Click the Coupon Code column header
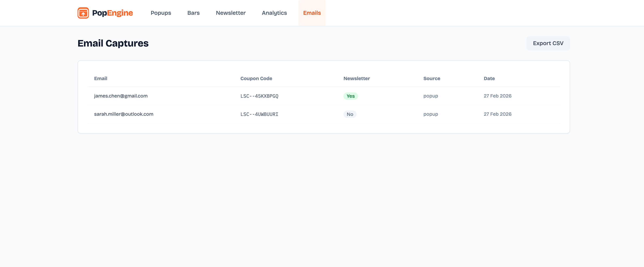The image size is (644, 267). (x=256, y=78)
